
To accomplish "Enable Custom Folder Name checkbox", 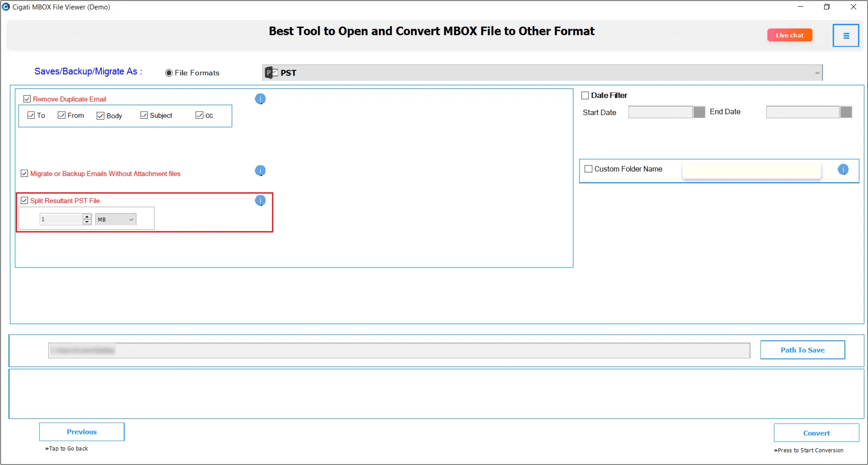I will pos(588,169).
